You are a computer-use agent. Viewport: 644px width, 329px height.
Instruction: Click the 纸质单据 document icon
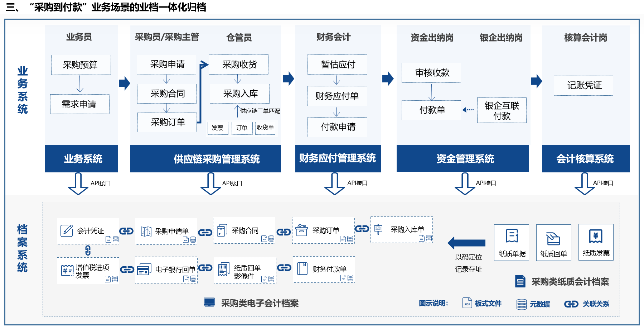(512, 236)
